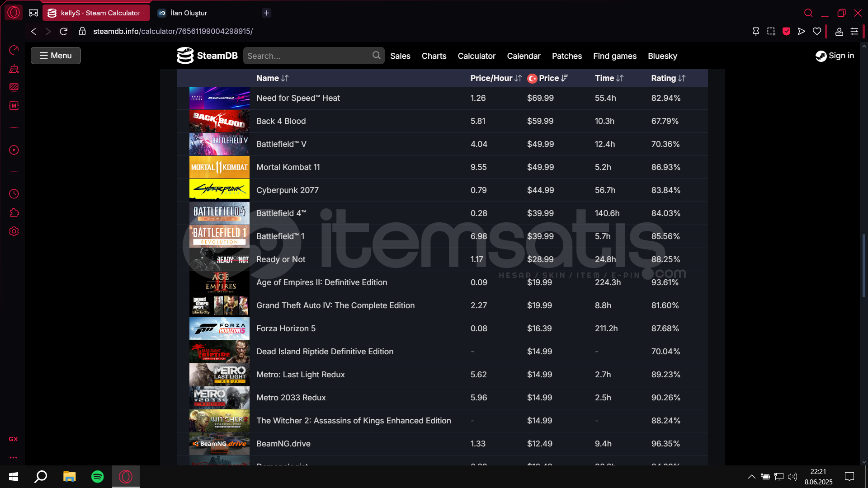Open the Charts page

(434, 56)
